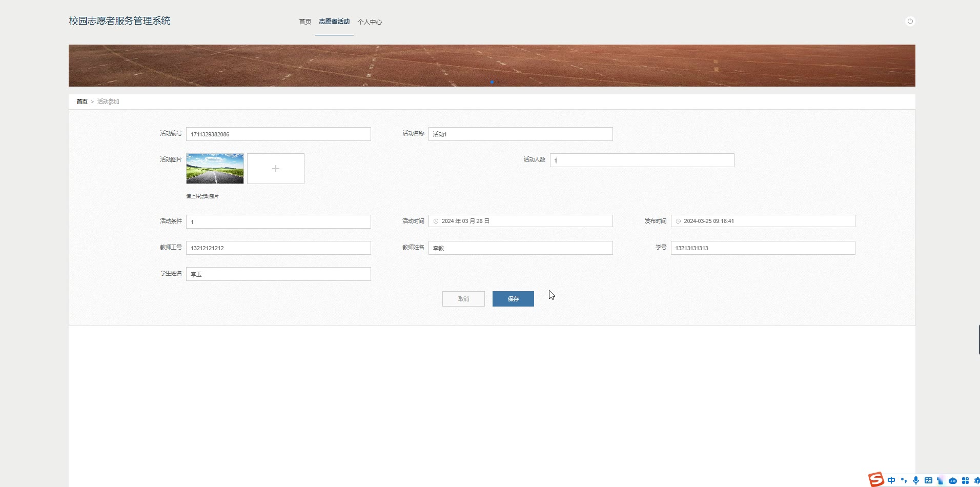This screenshot has height=487, width=980.
Task: Click the 请上传活动图片 hint text
Action: 202,196
